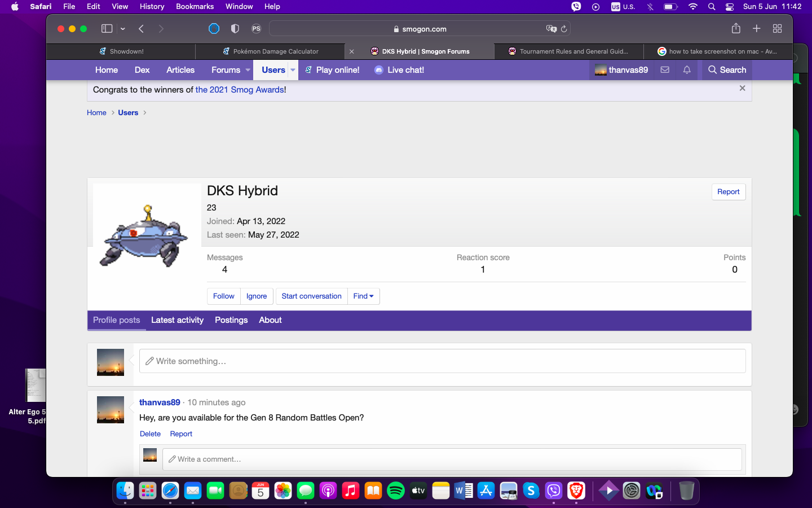Image resolution: width=812 pixels, height=508 pixels.
Task: Open Spotlight search in menu bar
Action: coord(712,7)
